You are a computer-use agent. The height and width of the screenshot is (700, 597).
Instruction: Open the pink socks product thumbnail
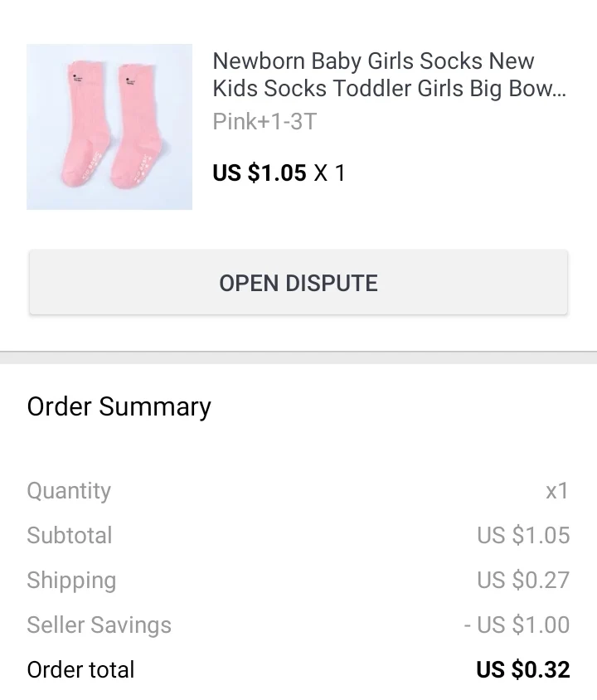(109, 126)
